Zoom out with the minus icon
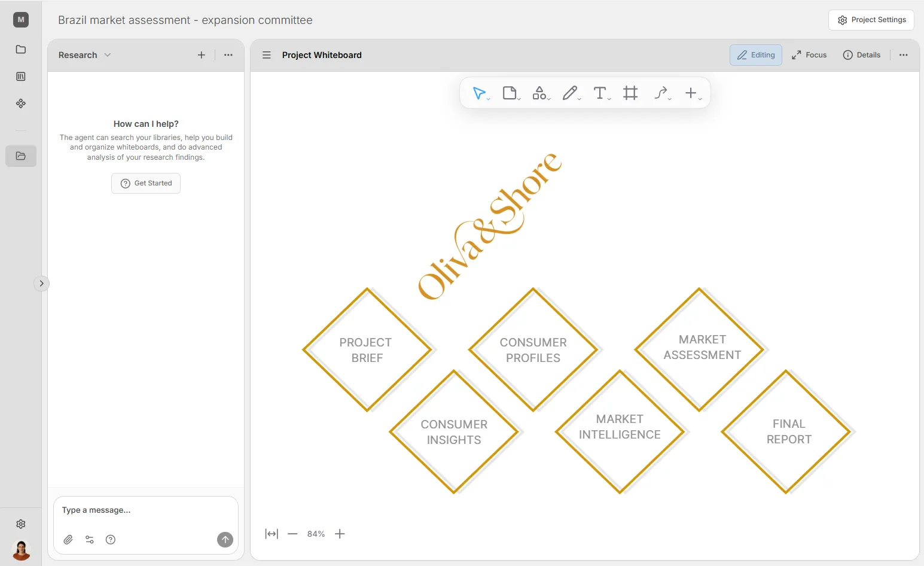The image size is (924, 566). click(x=292, y=534)
